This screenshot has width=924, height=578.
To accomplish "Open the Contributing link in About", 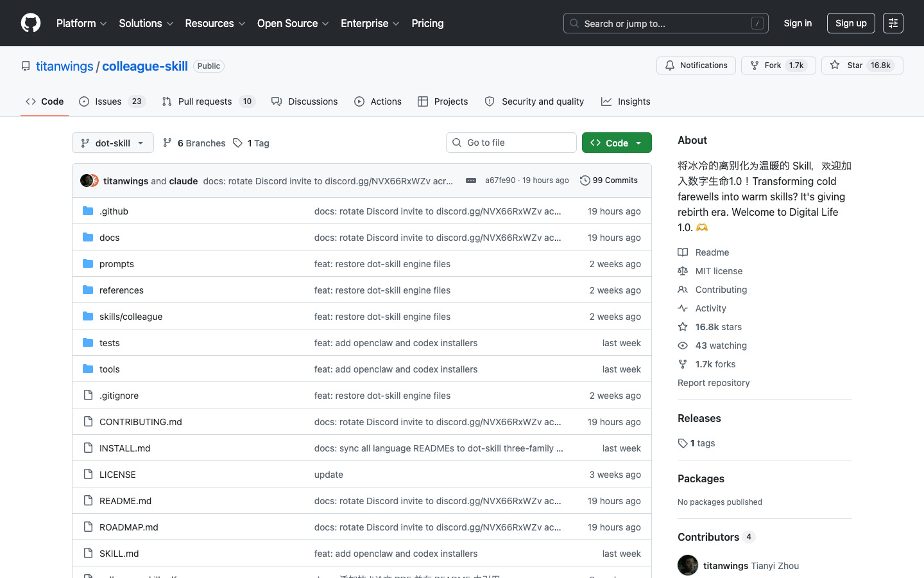I will (x=721, y=290).
